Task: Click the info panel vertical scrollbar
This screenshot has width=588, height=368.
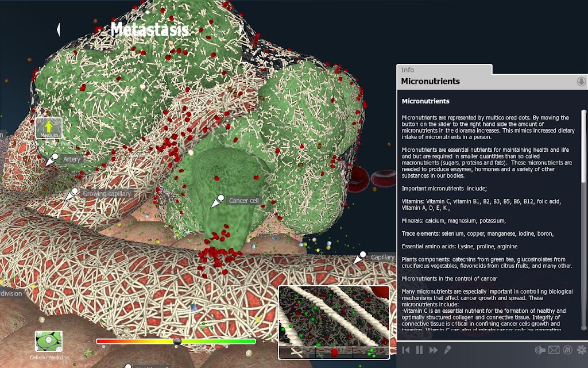Action: [583, 220]
